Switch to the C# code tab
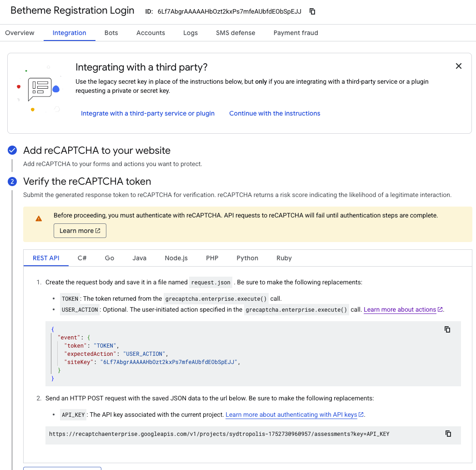The height and width of the screenshot is (470, 476). click(x=82, y=258)
